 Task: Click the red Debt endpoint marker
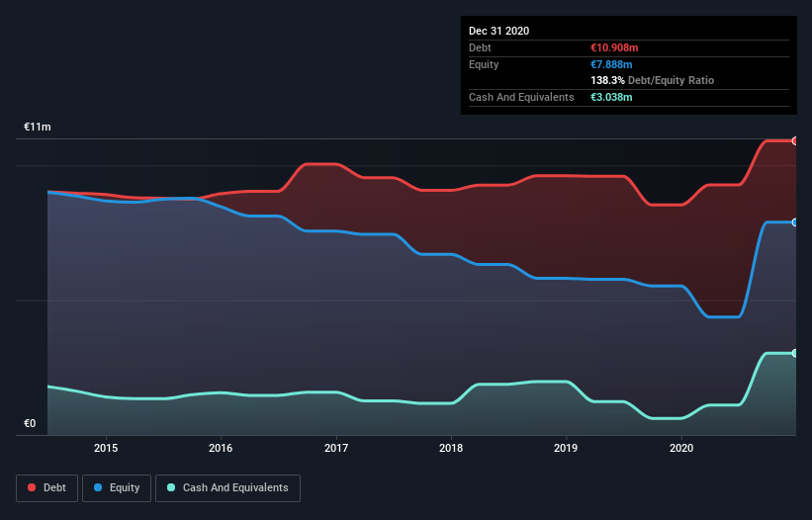[795, 140]
